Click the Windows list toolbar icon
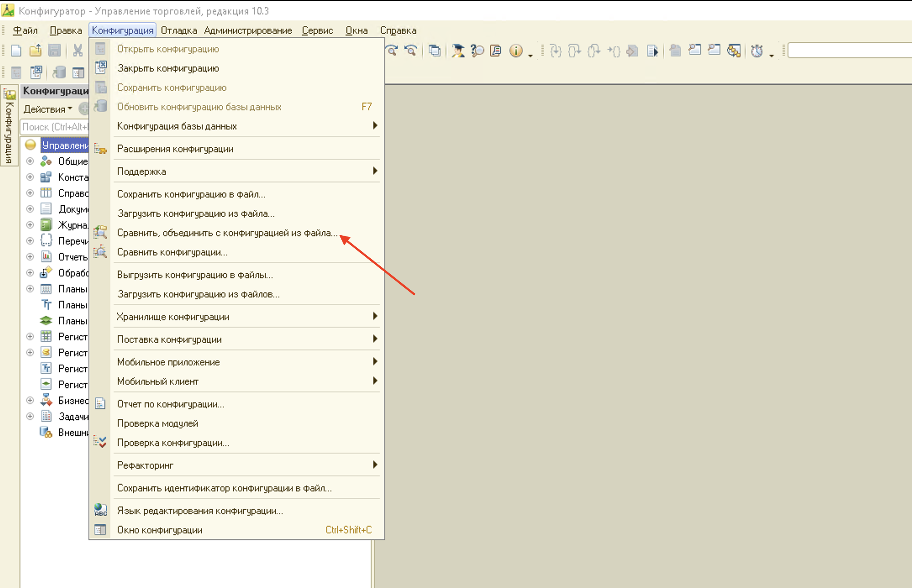912x588 pixels. (435, 51)
